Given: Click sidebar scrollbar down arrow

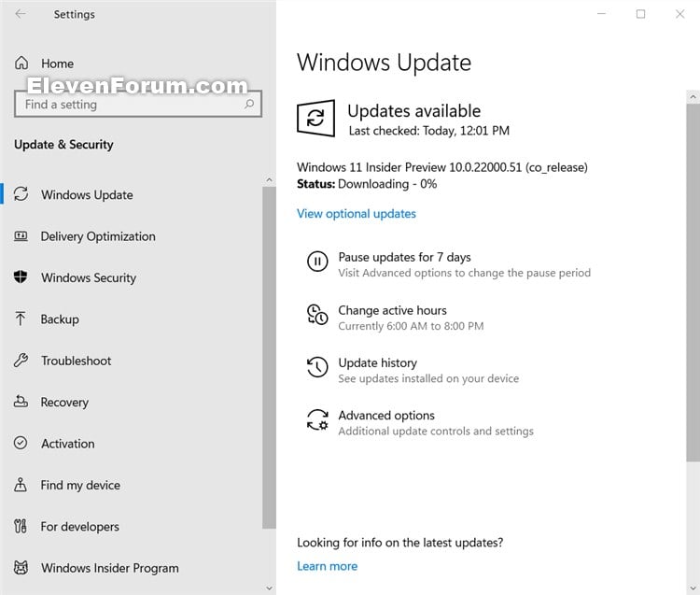Looking at the screenshot, I should point(269,588).
